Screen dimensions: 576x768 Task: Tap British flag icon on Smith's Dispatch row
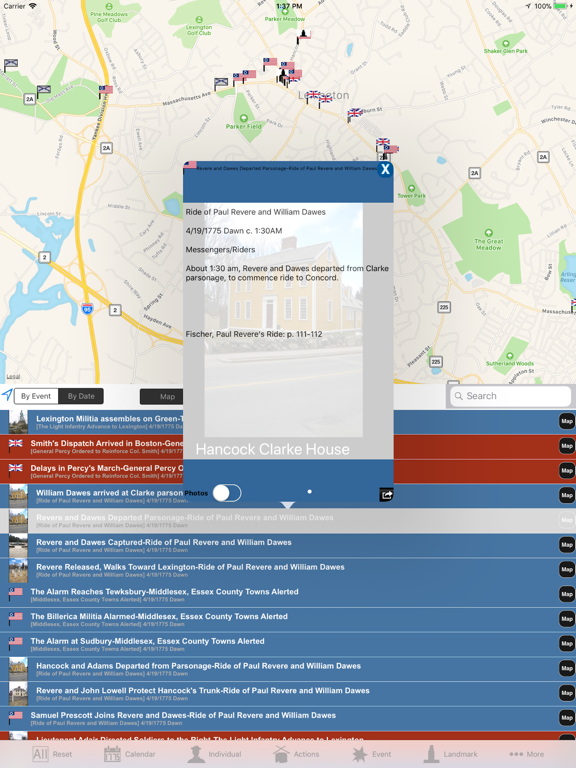[16, 444]
